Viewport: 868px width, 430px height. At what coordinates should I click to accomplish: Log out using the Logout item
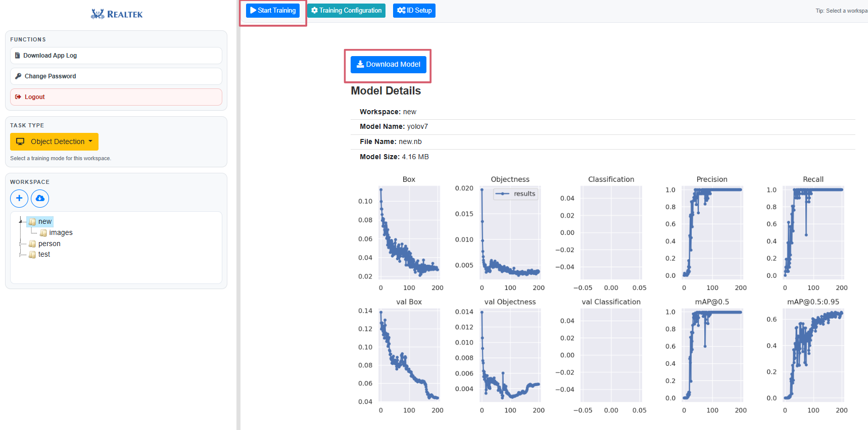(x=116, y=97)
